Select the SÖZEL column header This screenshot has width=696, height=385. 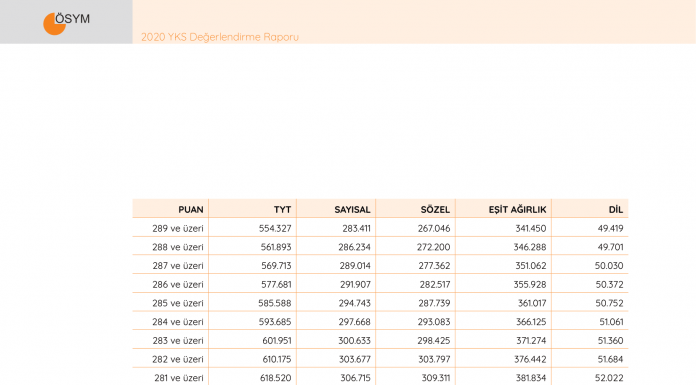coord(435,210)
